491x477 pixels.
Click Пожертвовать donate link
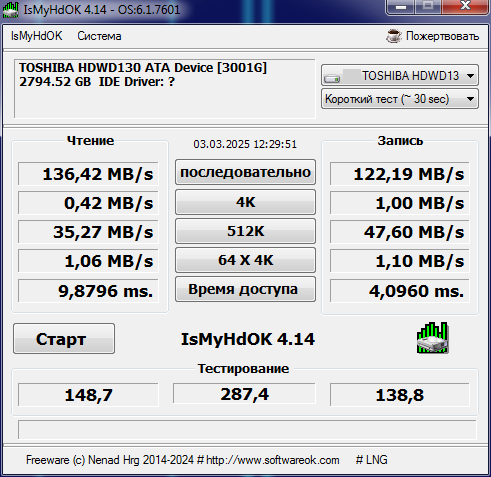click(x=442, y=36)
